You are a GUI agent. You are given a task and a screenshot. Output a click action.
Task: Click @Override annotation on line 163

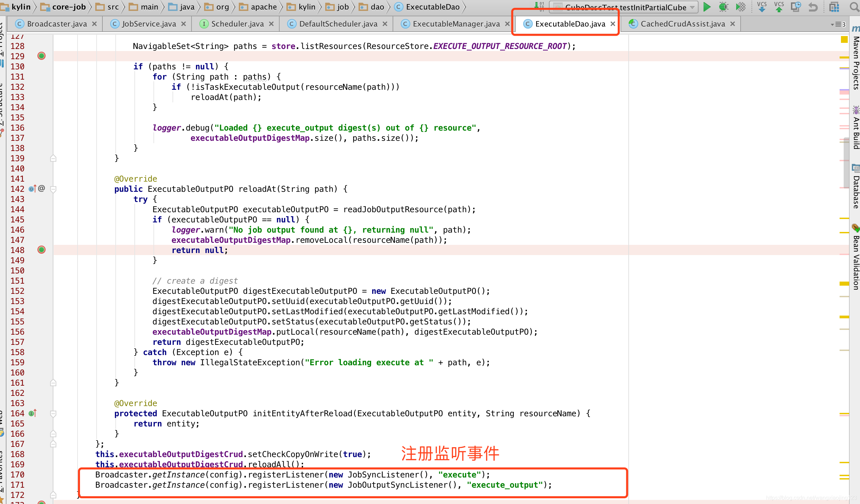pos(135,403)
